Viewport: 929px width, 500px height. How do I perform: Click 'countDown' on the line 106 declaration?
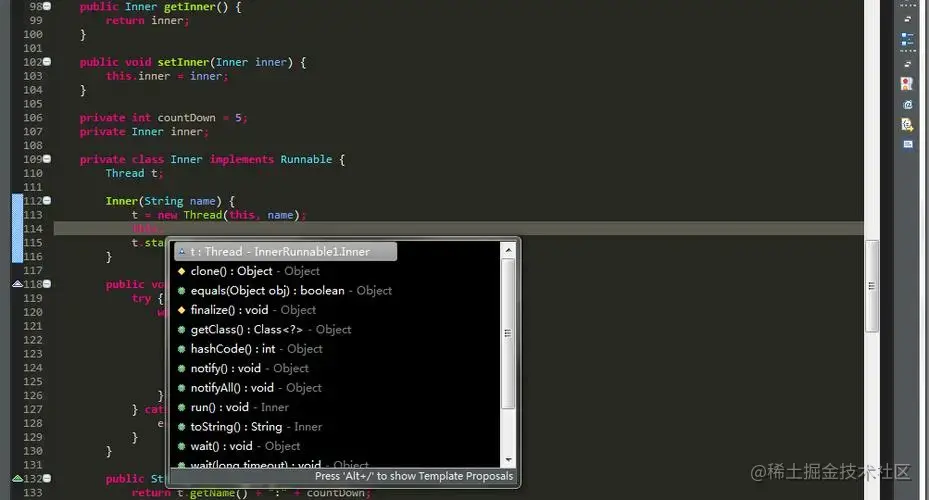(186, 118)
